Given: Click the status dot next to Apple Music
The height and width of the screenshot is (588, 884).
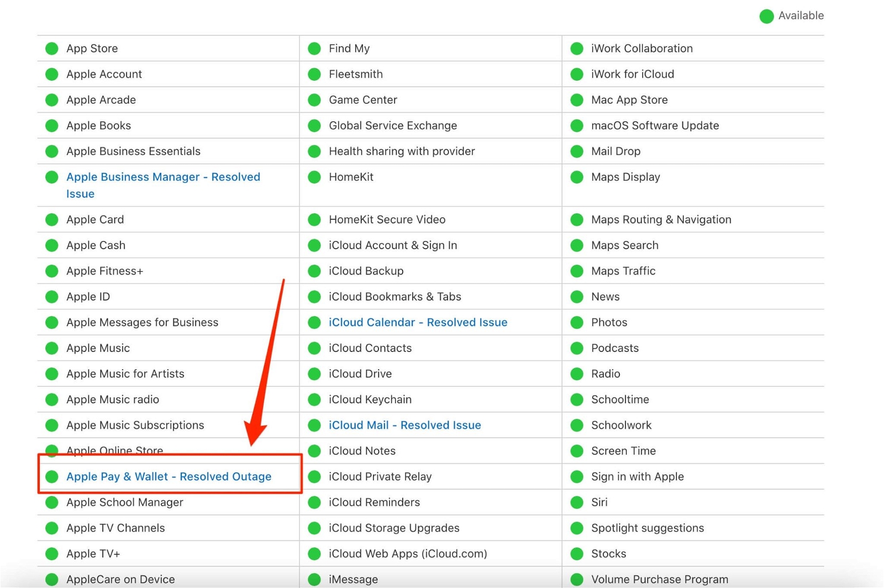Looking at the screenshot, I should tap(52, 348).
